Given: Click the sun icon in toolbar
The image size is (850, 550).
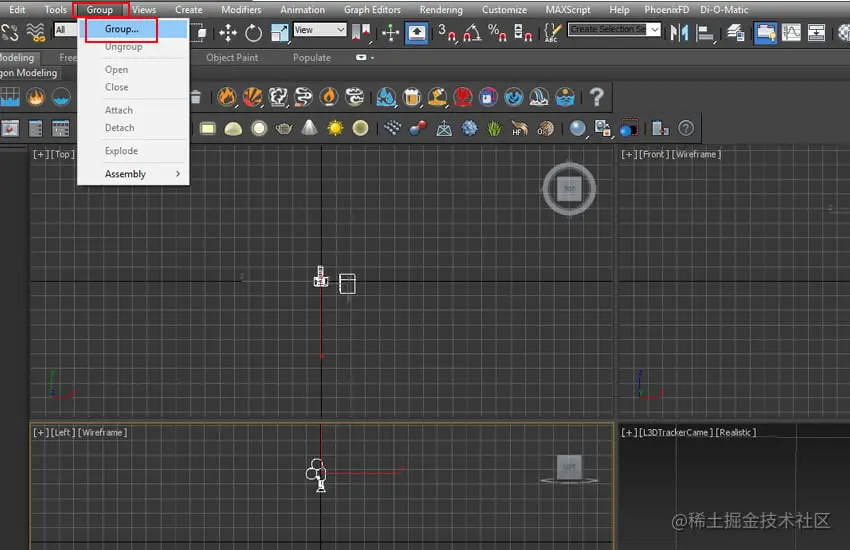Looking at the screenshot, I should (x=335, y=128).
